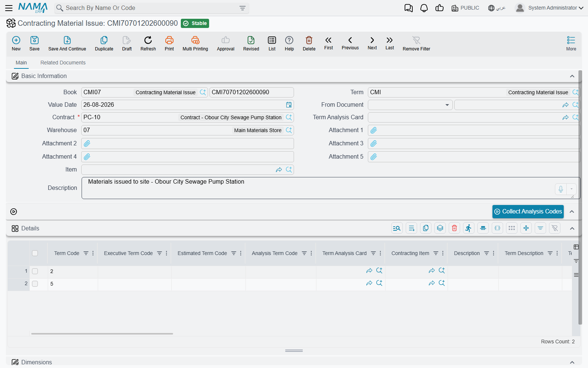The image size is (588, 368).
Task: Click the panel splitter handle below grid
Action: pyautogui.click(x=294, y=351)
